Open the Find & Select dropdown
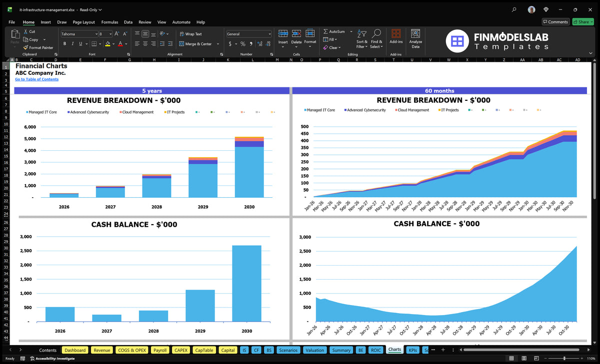 coord(376,38)
